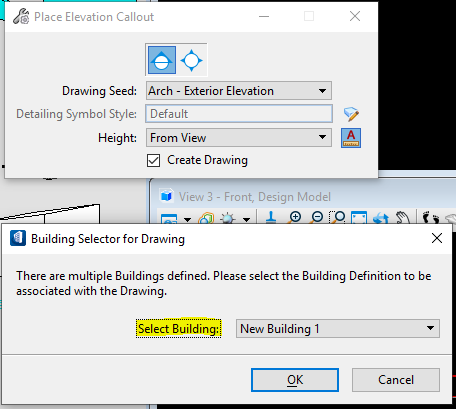Screen dimensions: 456x409
Task: Open the display brightness dropdown arrow
Action: 246,219
